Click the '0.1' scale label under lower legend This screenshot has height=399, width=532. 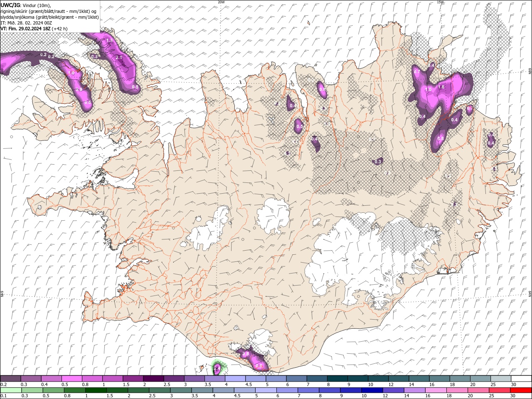pos(3,396)
